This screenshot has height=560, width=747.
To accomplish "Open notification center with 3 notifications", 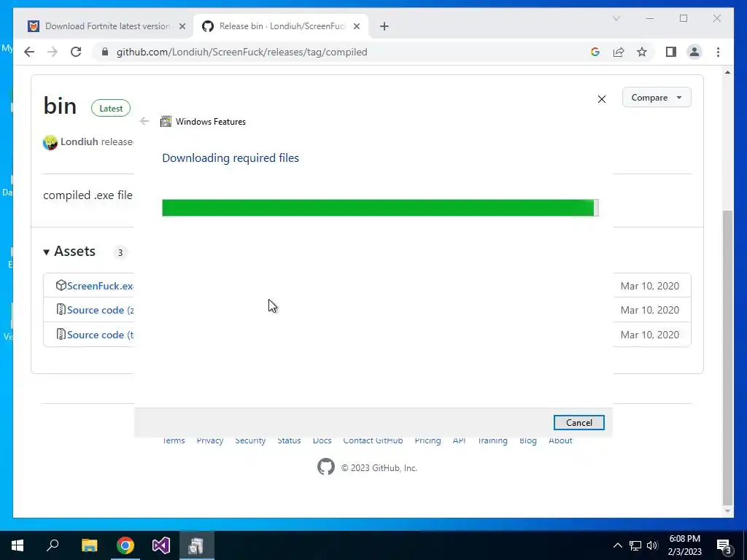I will tap(724, 545).
